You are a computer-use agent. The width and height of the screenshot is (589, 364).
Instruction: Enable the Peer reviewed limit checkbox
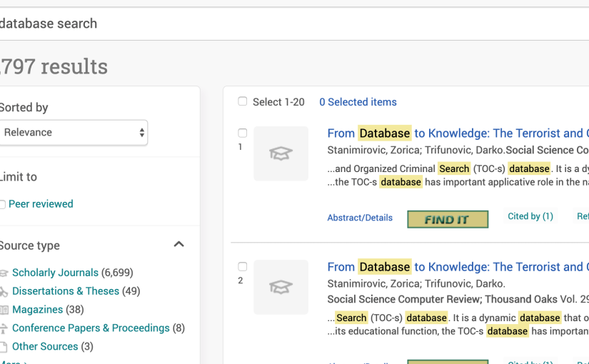[x=2, y=204]
